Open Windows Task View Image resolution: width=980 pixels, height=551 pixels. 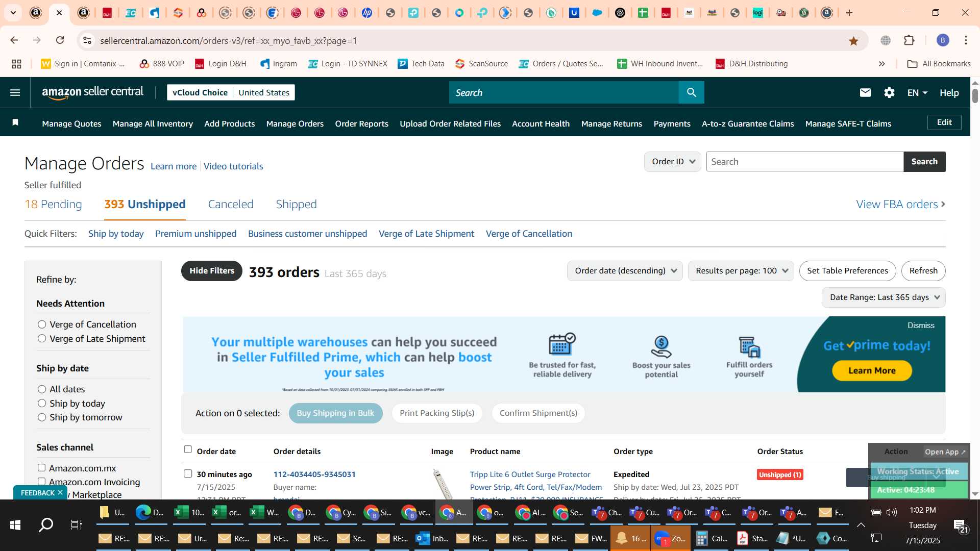click(x=77, y=524)
